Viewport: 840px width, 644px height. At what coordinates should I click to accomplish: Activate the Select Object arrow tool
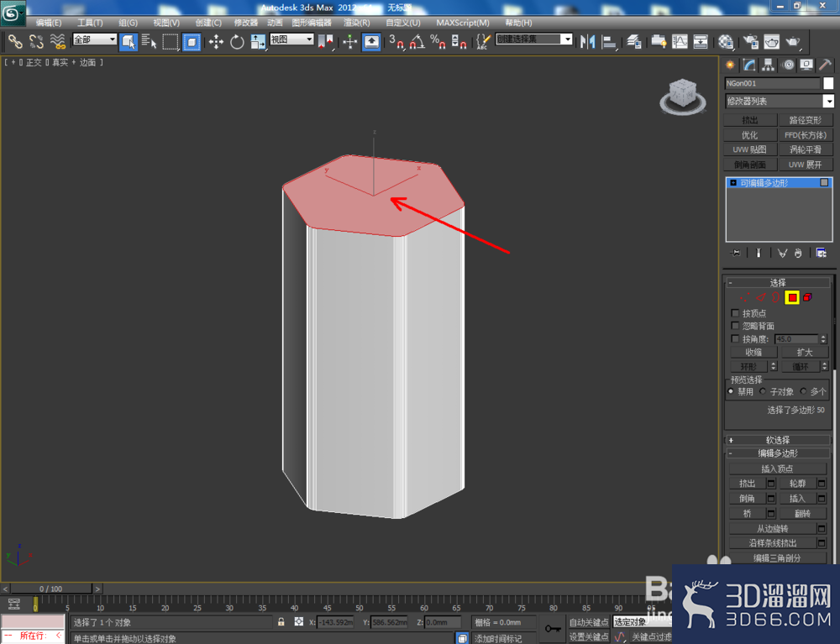pos(129,41)
